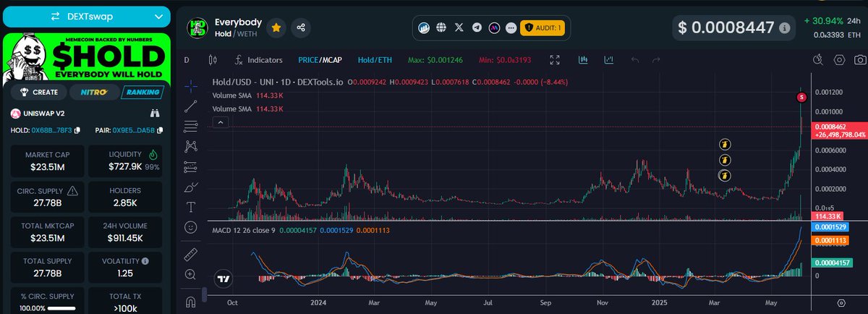This screenshot has width=868, height=314.
Task: Open the token X profile
Action: click(459, 27)
